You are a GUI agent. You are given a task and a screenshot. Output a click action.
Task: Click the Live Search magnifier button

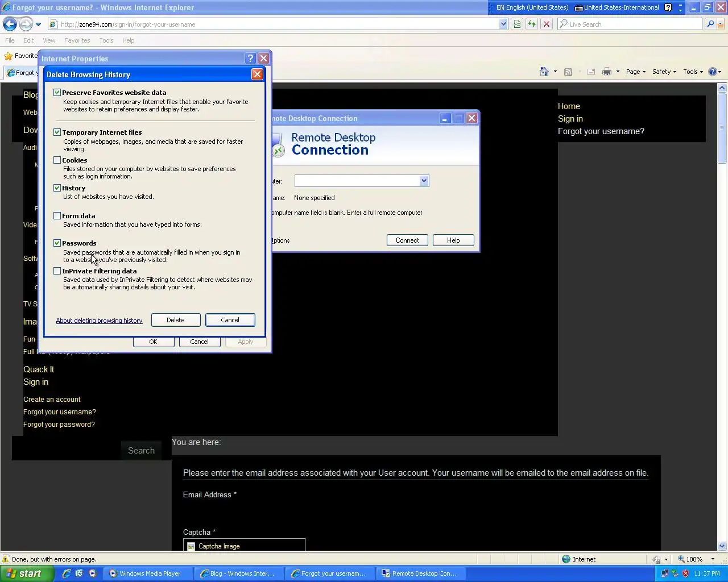click(710, 24)
